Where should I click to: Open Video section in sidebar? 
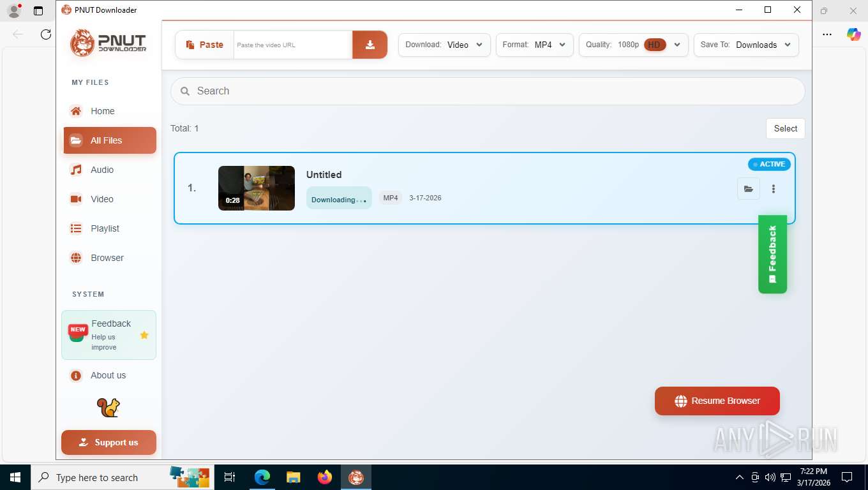tap(110, 199)
